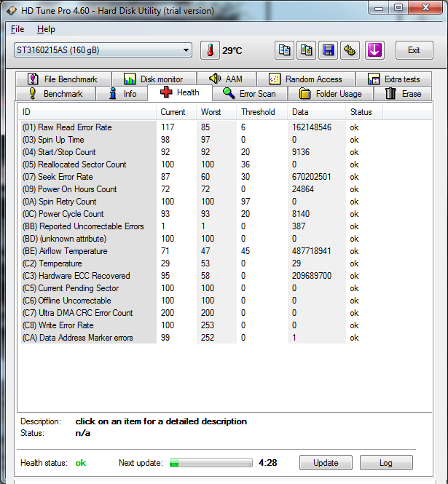Click the Exit button

(414, 50)
